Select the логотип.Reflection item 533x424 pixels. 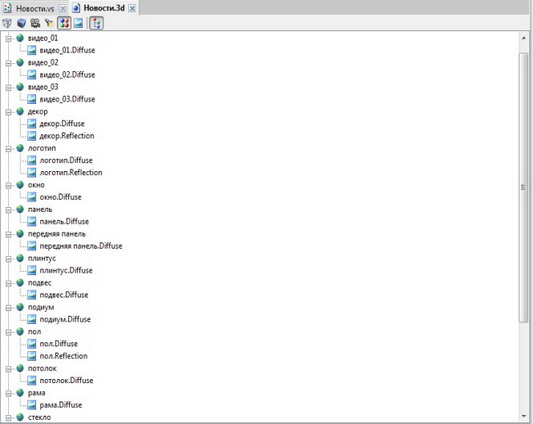71,172
